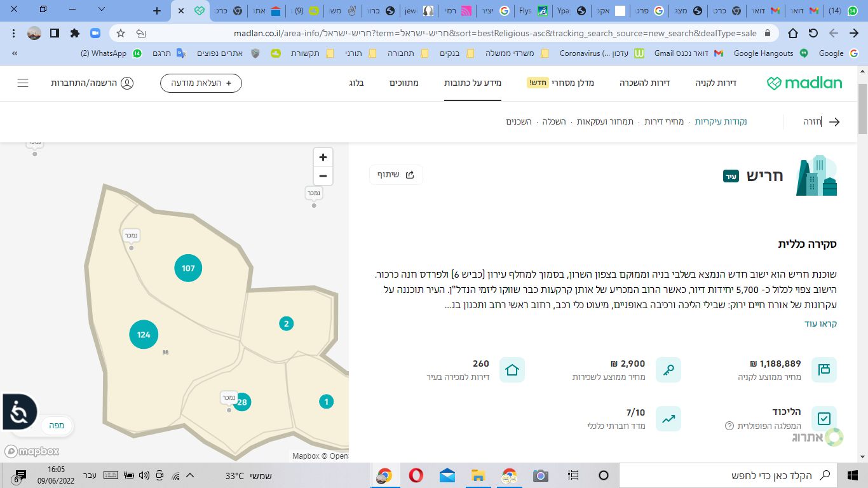Open the דירות לקניה menu item
Image resolution: width=868 pixels, height=488 pixels.
coord(715,83)
